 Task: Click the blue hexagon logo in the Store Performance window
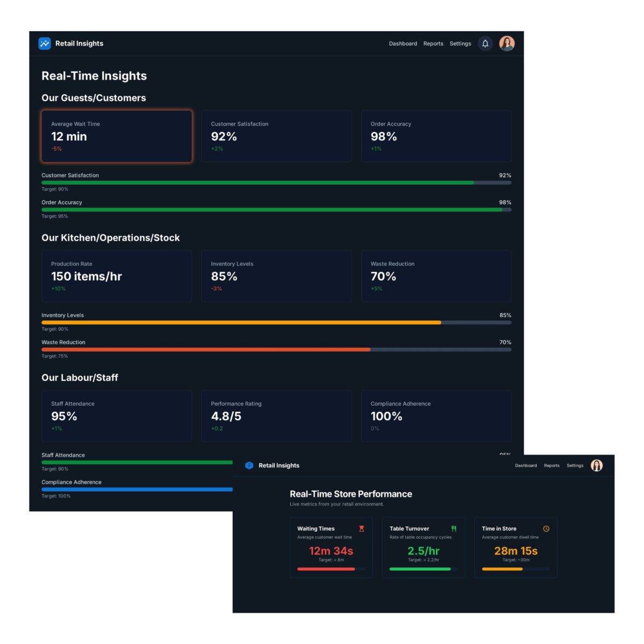(249, 465)
